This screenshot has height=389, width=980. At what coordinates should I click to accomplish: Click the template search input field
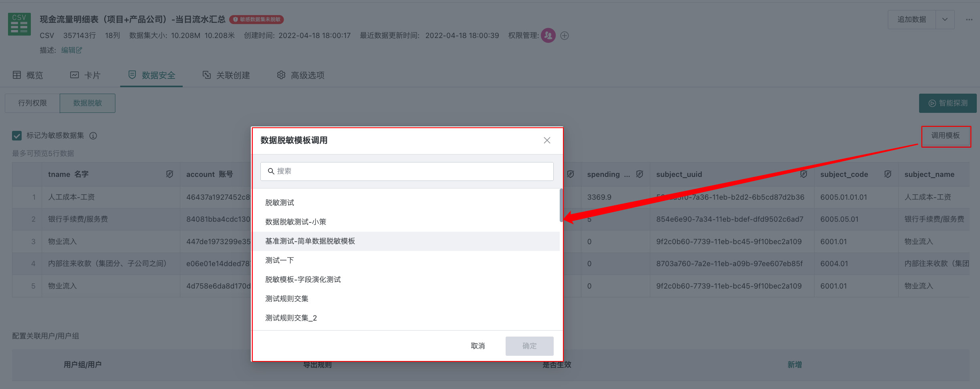coord(407,171)
